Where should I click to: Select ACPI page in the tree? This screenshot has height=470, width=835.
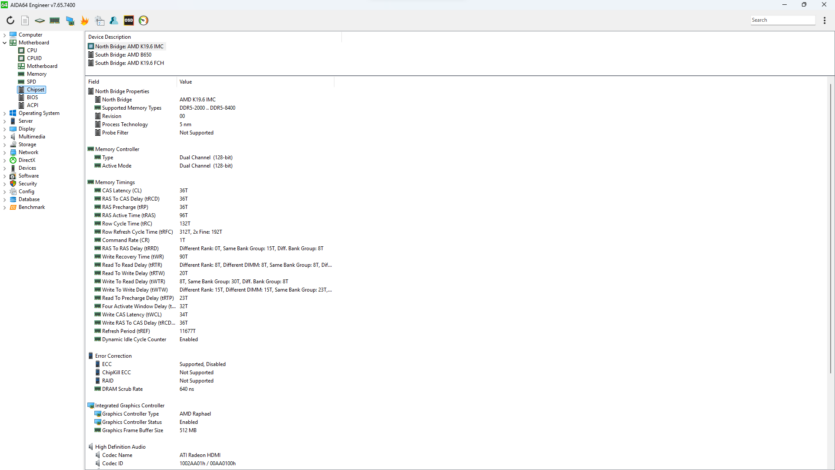pos(32,105)
